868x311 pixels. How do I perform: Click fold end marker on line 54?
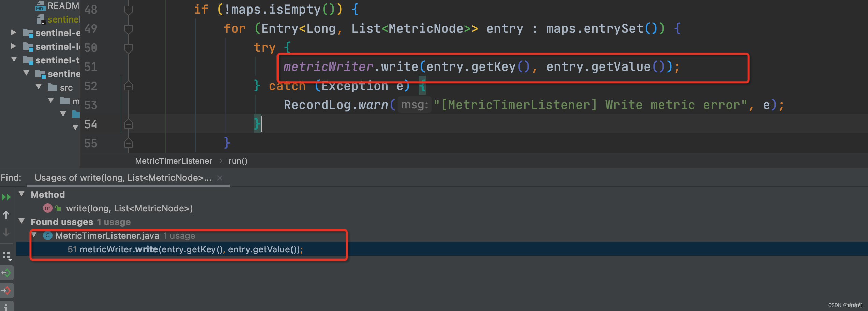[128, 124]
